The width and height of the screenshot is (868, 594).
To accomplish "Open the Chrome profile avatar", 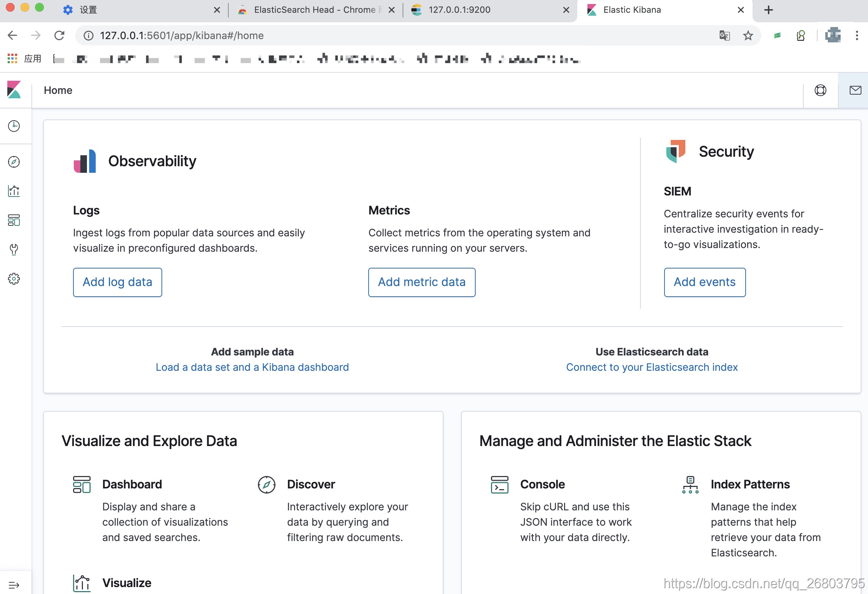I will pyautogui.click(x=833, y=35).
